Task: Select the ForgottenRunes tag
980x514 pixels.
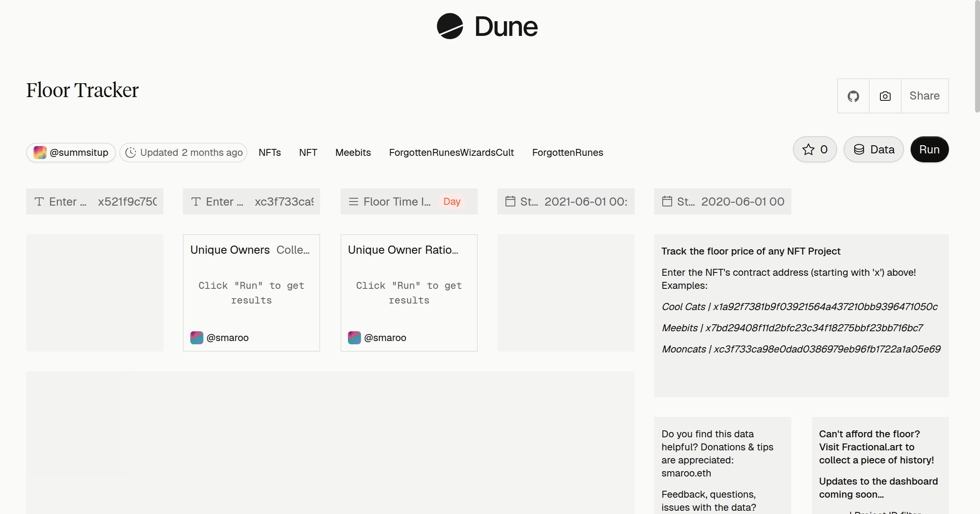Action: click(x=568, y=153)
